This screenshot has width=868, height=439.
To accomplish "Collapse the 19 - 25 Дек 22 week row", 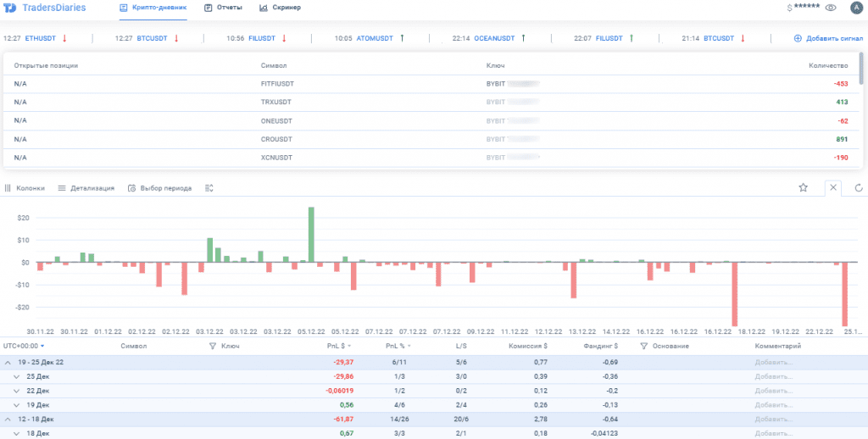I will tap(8, 362).
